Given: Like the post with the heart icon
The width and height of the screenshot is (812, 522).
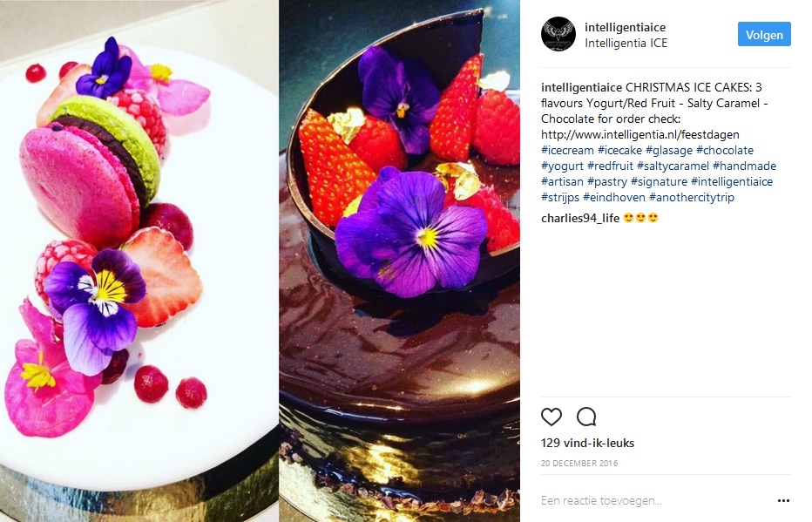Looking at the screenshot, I should point(551,417).
